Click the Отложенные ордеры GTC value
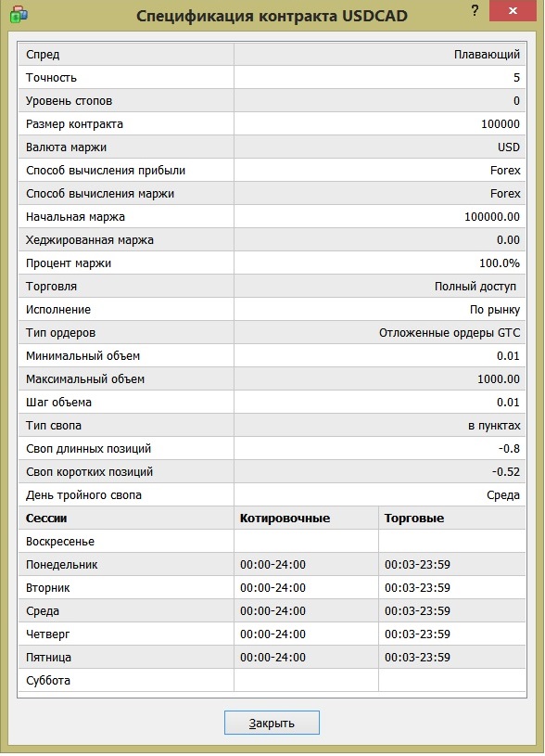The width and height of the screenshot is (545, 756). tap(450, 333)
